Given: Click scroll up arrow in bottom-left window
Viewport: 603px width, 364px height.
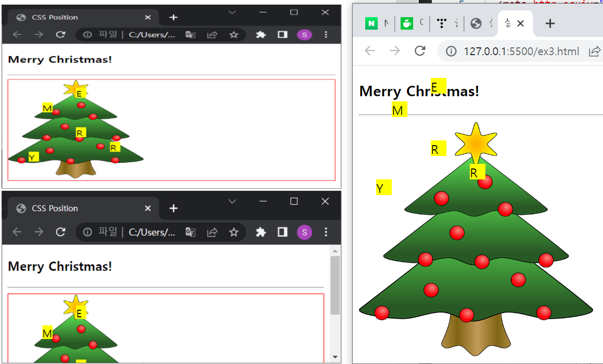Looking at the screenshot, I should pos(335,251).
